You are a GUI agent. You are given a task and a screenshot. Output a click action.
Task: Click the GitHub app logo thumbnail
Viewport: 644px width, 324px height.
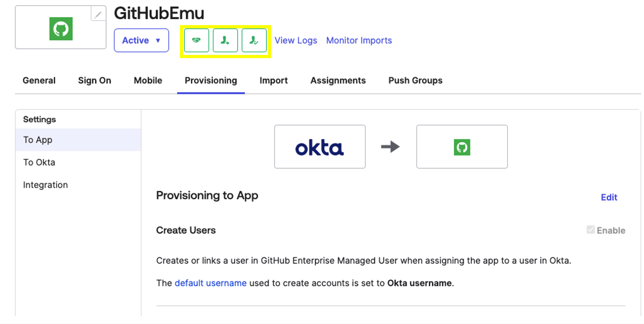[x=61, y=29]
